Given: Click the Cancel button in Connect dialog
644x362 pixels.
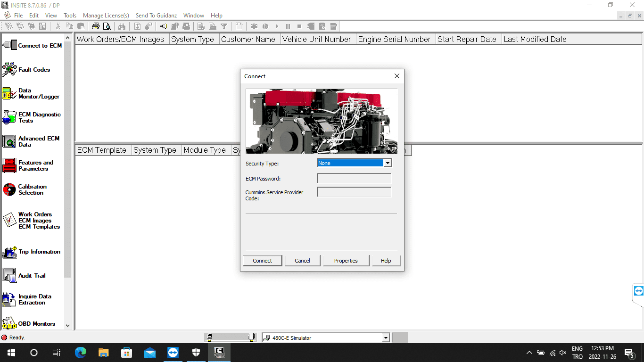Looking at the screenshot, I should click(302, 261).
